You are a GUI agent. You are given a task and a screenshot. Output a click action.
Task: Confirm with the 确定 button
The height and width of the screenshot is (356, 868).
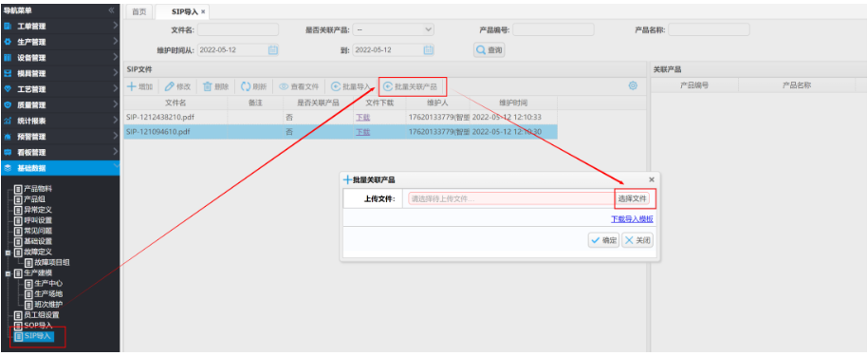tap(603, 240)
